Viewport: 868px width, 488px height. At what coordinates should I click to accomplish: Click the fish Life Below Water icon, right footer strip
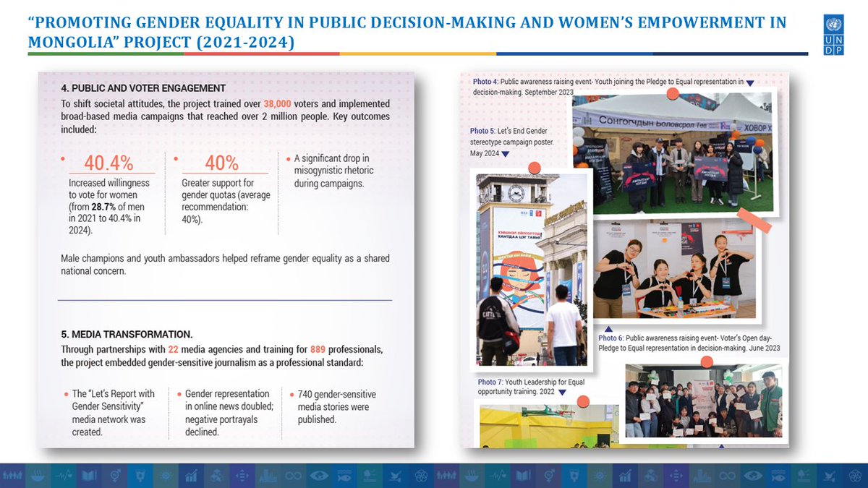(778, 475)
